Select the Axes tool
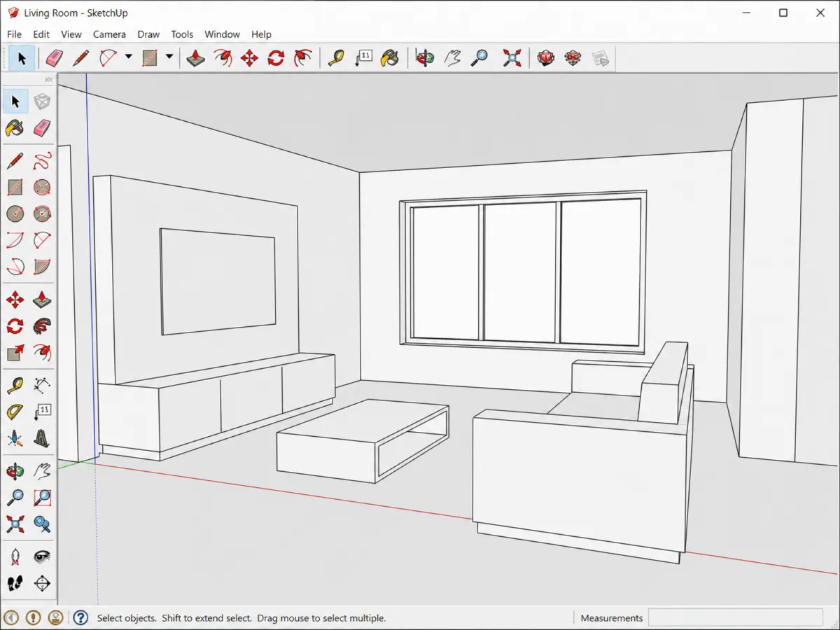 click(x=15, y=439)
